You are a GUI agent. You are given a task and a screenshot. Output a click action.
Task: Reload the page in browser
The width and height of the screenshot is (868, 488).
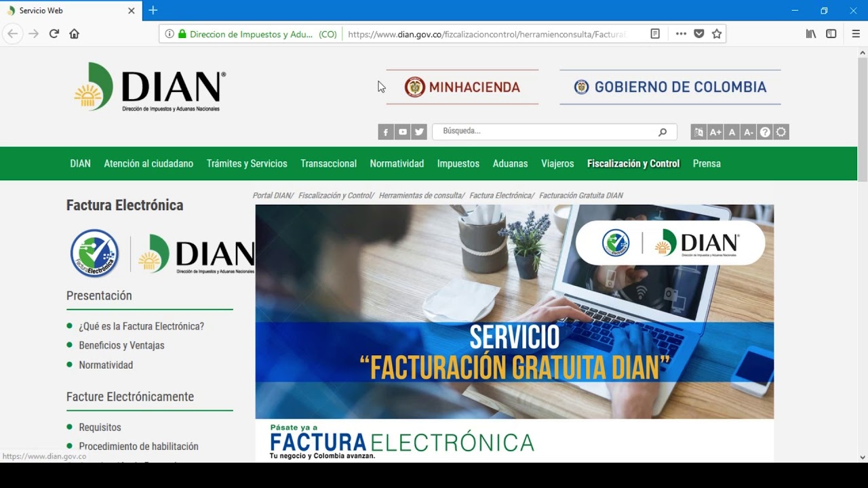54,34
